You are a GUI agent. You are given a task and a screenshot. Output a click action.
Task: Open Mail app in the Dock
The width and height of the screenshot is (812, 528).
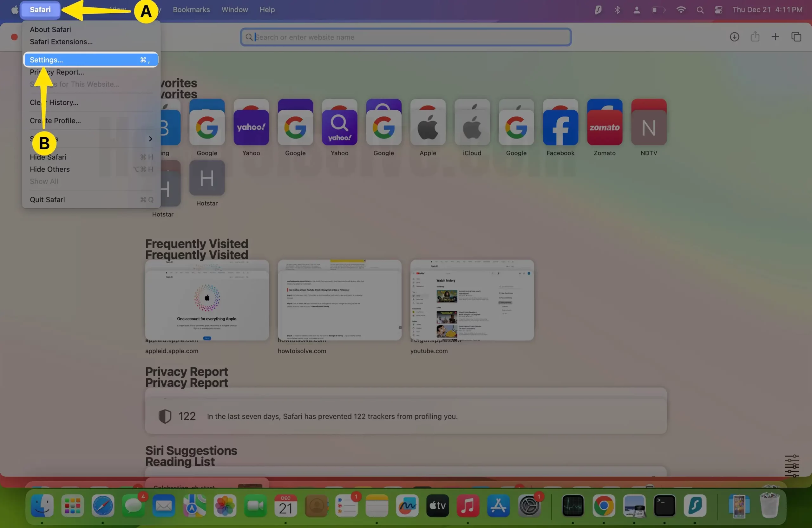coord(164,505)
